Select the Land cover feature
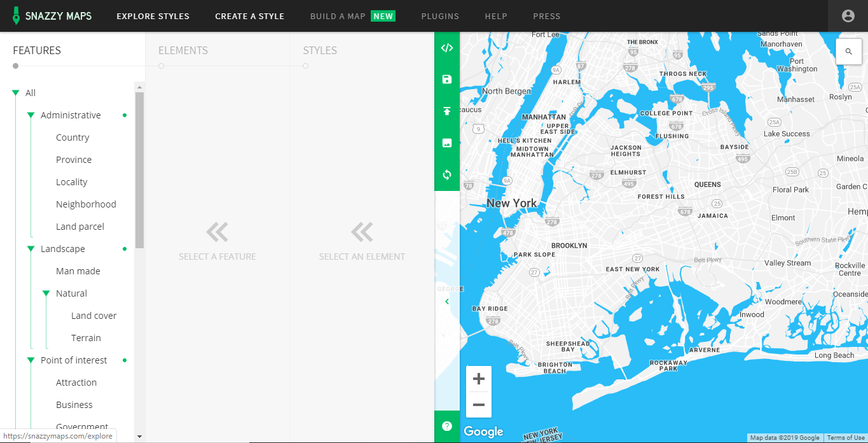 (x=94, y=316)
